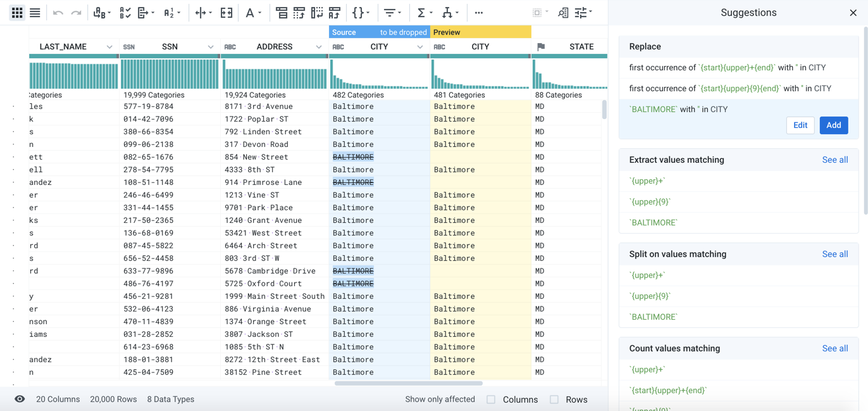Select replace suggestion `{start}{upper}+{end}` in CITY

[738, 68]
